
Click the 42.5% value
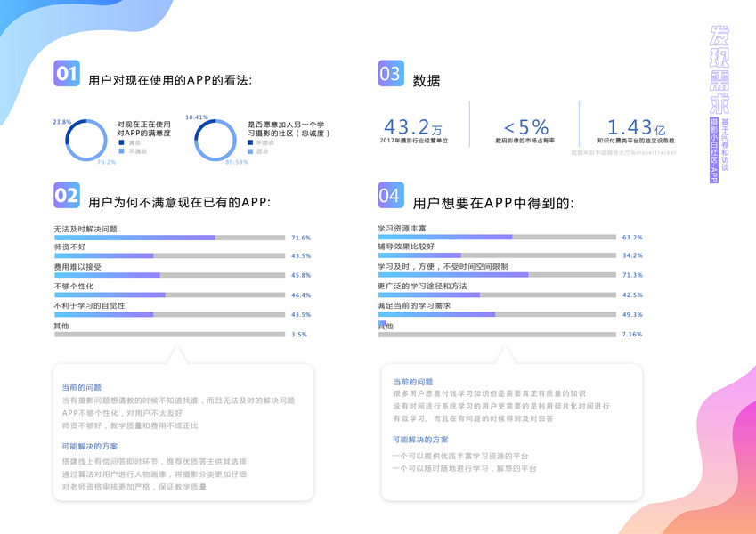[632, 295]
